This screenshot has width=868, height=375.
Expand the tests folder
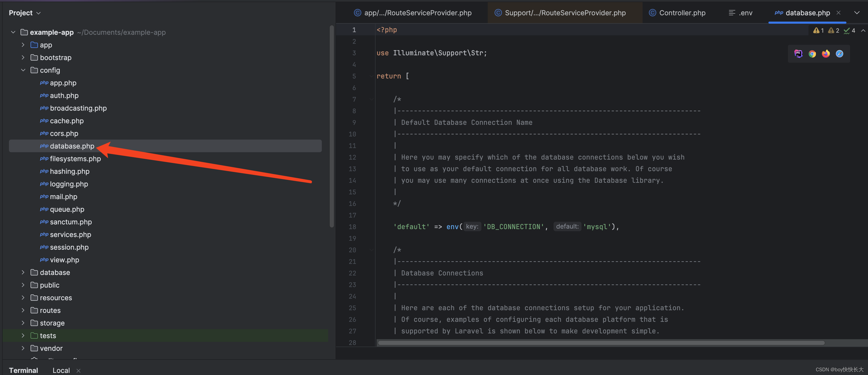23,335
